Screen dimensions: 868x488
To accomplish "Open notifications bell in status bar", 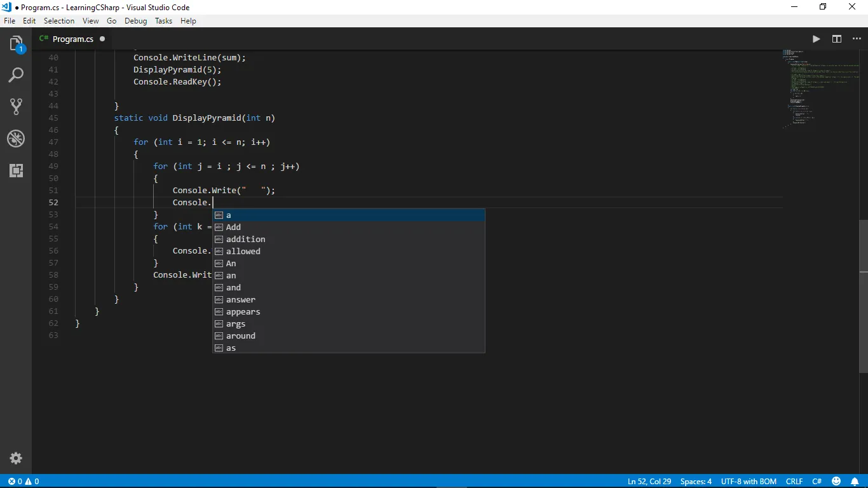I will (855, 482).
